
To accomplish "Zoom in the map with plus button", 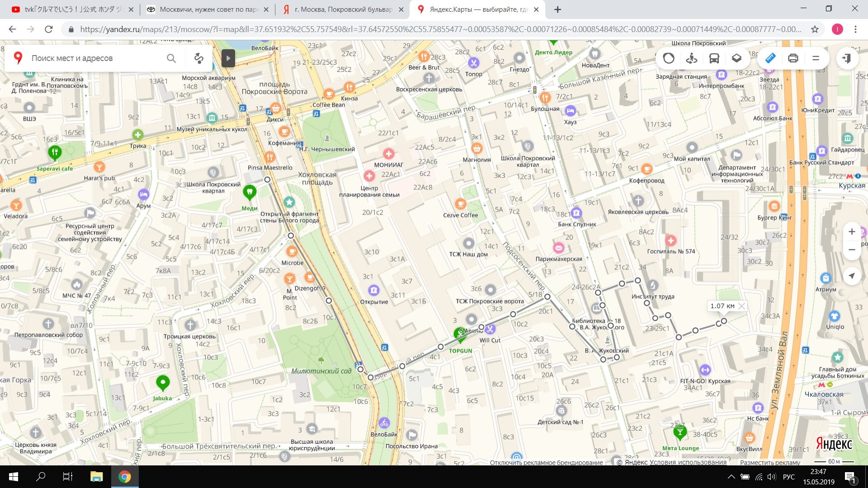I will [x=852, y=231].
